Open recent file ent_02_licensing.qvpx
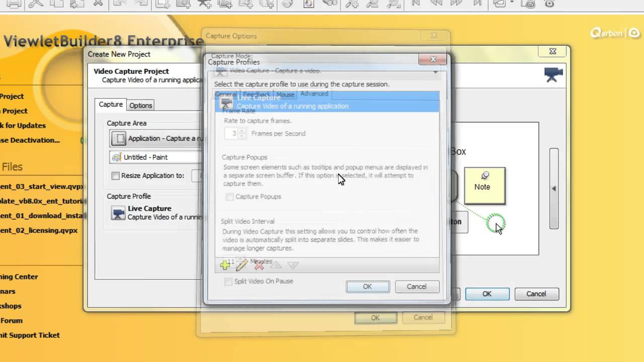 click(x=39, y=230)
